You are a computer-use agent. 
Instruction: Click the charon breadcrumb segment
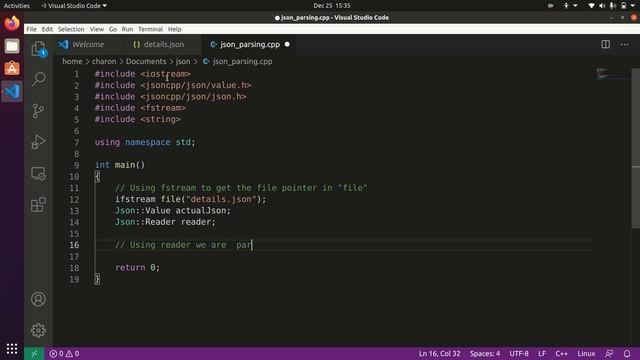pyautogui.click(x=104, y=61)
